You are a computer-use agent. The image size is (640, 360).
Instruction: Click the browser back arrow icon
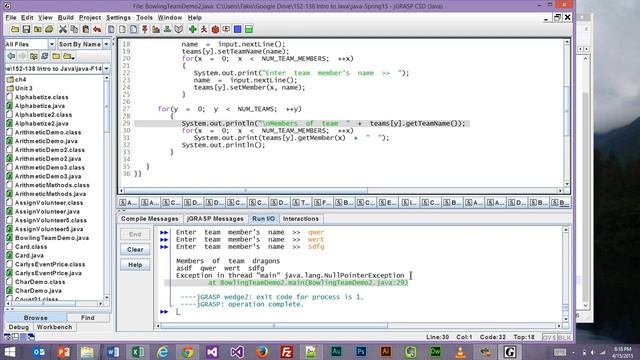11,56
